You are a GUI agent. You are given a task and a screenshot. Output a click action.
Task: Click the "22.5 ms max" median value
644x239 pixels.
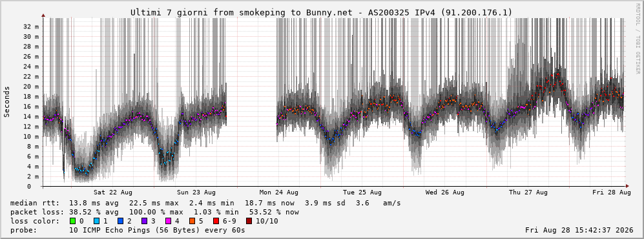[x=154, y=203]
